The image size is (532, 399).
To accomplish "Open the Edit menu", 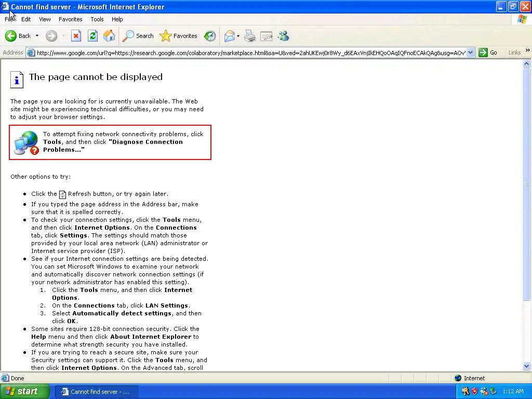I will (26, 19).
